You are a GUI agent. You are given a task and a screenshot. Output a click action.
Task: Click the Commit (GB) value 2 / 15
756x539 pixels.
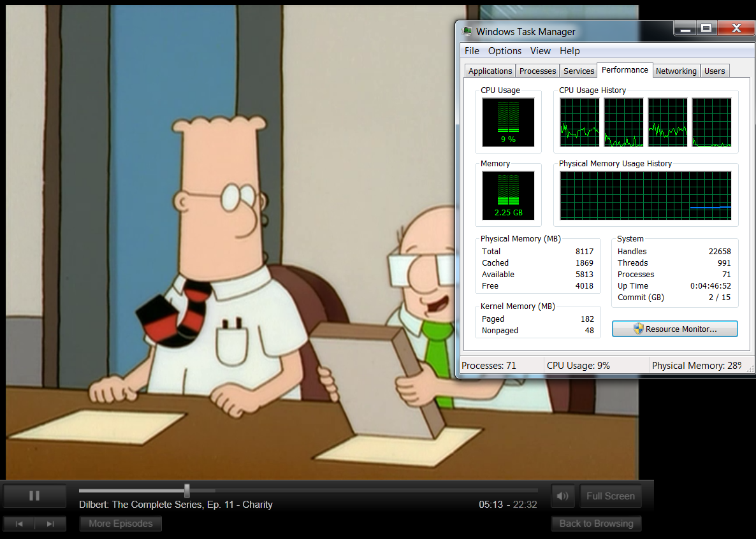(x=720, y=298)
